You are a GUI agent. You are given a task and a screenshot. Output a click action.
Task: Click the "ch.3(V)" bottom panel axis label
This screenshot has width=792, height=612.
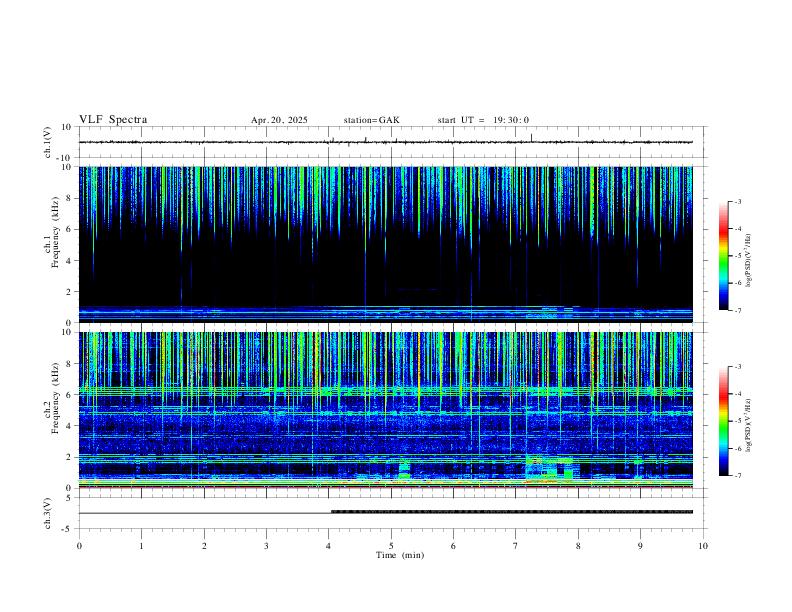click(x=49, y=514)
